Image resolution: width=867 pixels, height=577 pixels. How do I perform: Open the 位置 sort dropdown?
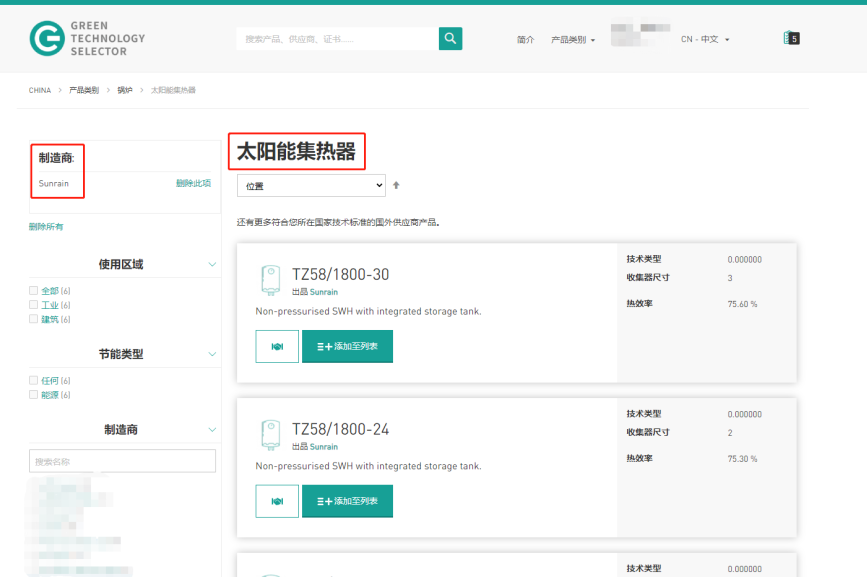click(x=311, y=185)
